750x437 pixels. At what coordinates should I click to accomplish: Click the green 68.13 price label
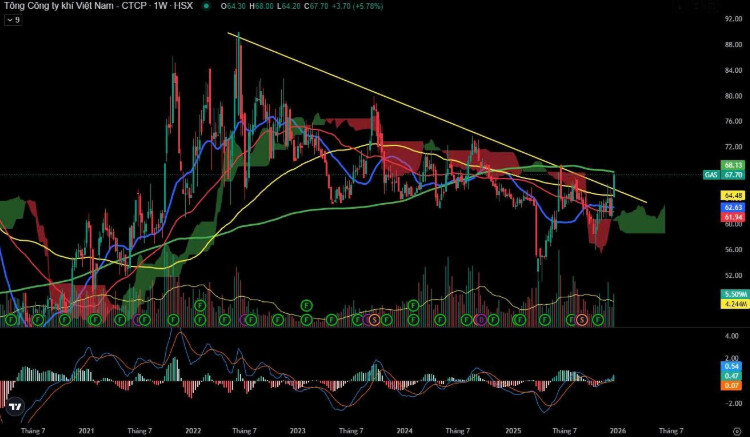pyautogui.click(x=732, y=165)
